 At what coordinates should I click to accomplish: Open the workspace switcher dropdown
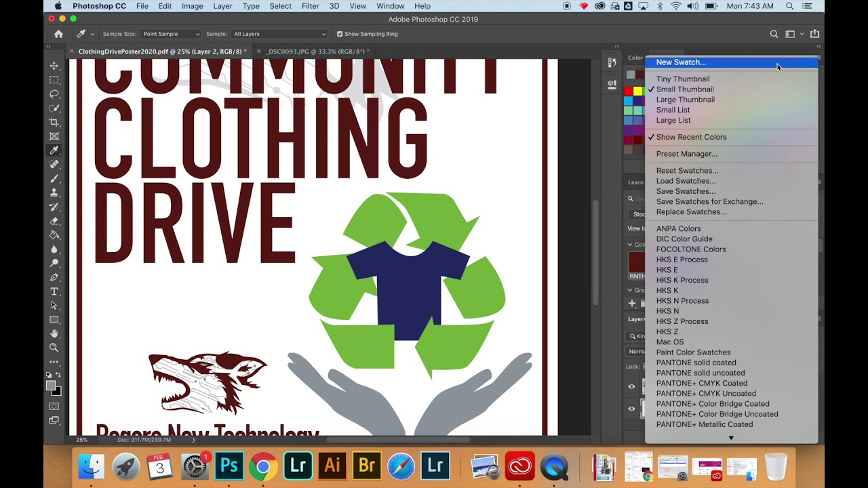pos(793,34)
